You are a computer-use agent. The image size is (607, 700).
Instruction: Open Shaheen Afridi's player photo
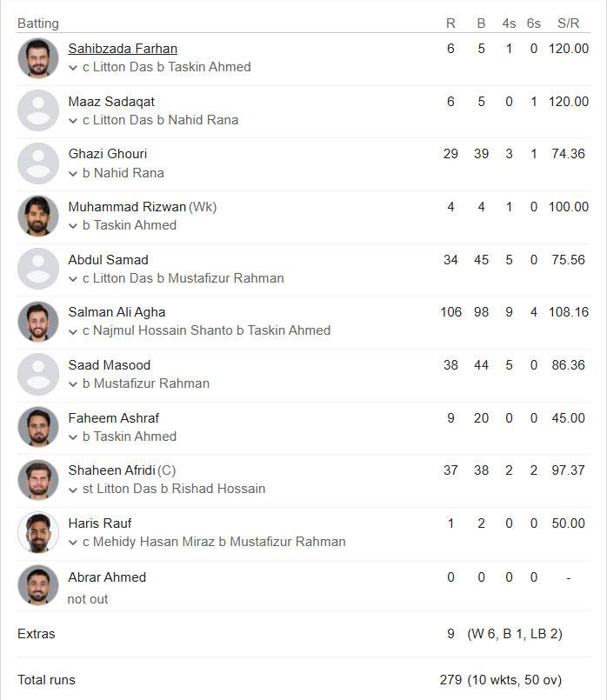pyautogui.click(x=38, y=480)
